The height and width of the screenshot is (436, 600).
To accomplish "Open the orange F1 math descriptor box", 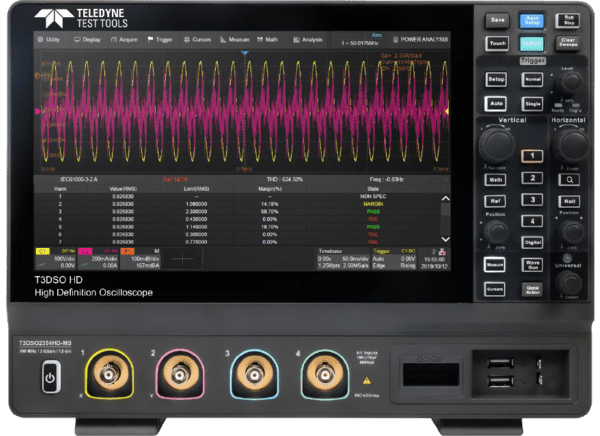I will tap(140, 259).
